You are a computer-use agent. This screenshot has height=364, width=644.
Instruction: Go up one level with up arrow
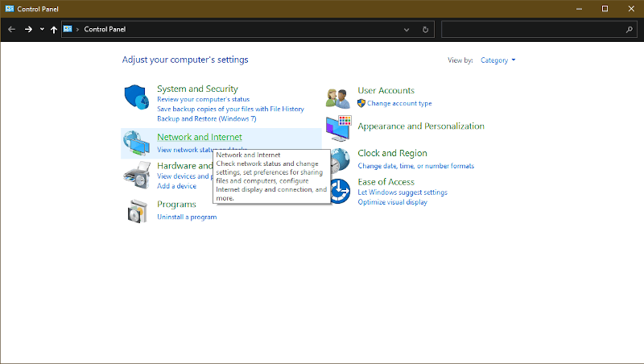[x=54, y=30]
